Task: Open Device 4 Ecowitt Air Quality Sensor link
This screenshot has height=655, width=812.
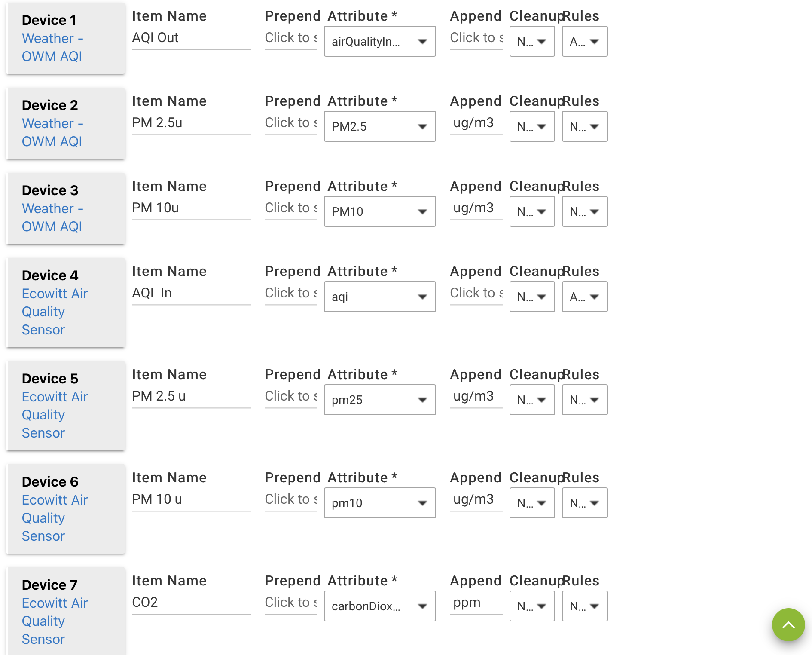Action: 55,312
